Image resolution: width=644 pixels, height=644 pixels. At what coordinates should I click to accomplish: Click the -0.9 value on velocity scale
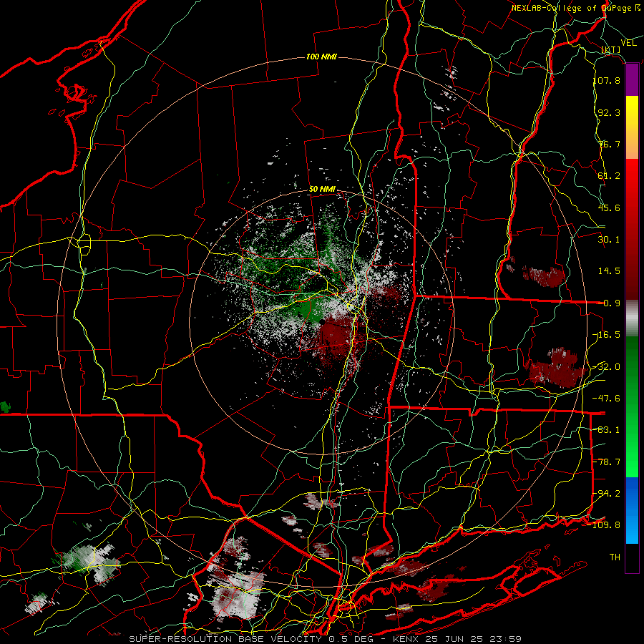pos(609,303)
